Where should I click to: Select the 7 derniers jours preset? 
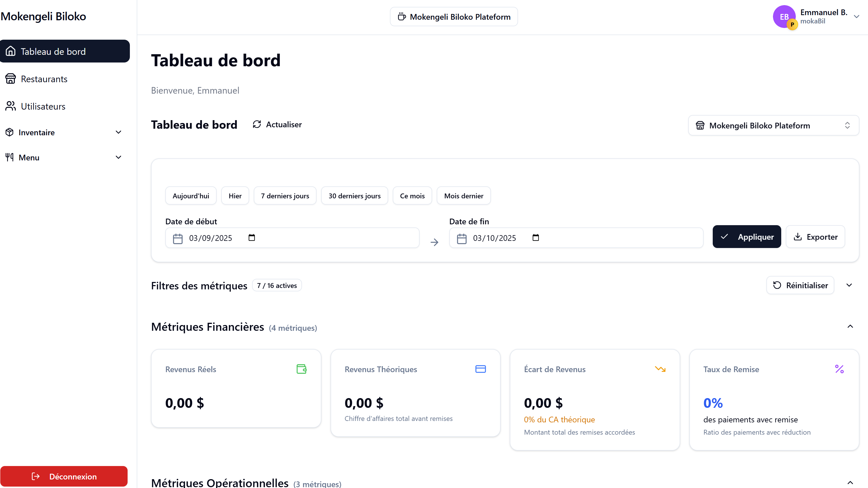point(285,196)
